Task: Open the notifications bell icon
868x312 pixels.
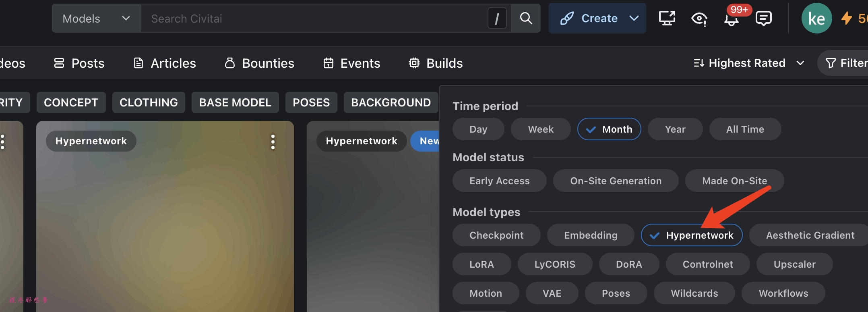Action: click(731, 19)
